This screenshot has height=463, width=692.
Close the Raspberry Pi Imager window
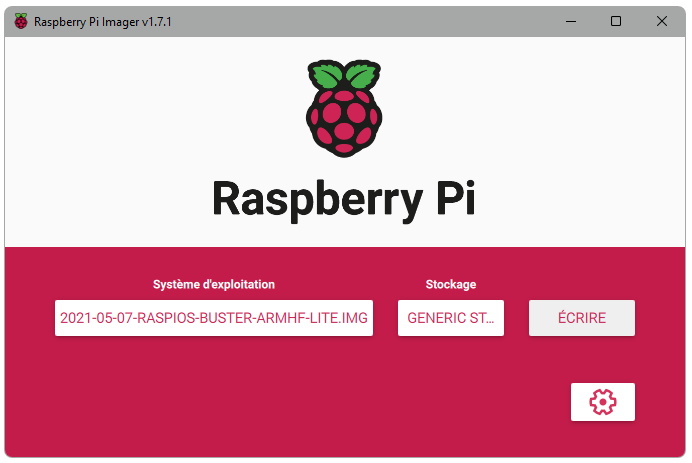(x=662, y=21)
